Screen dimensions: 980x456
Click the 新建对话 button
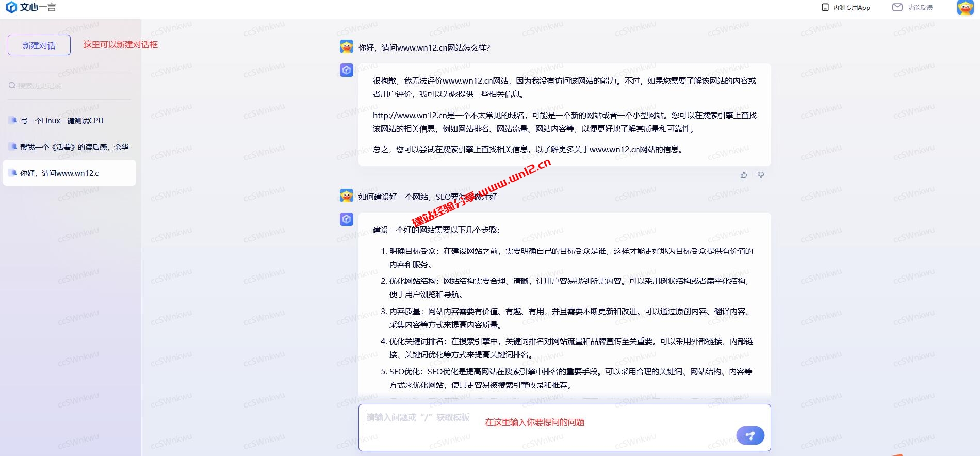[x=39, y=45]
